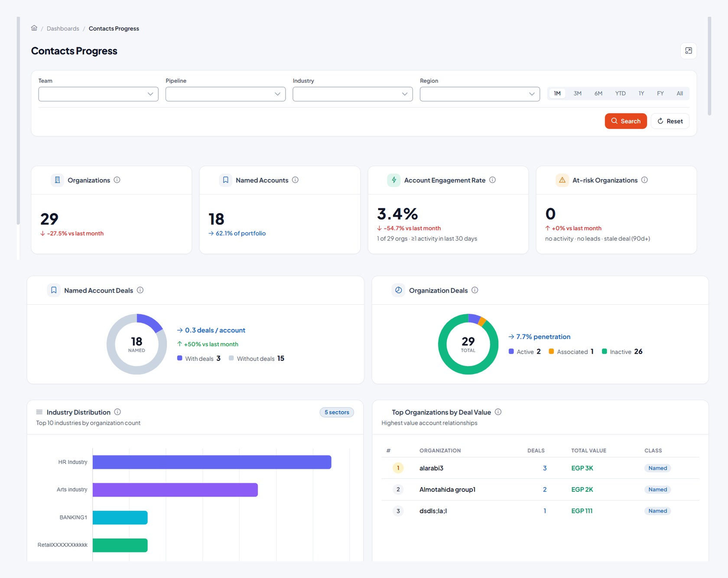Click the Industry Distribution list icon
This screenshot has height=578, width=728.
pos(39,412)
